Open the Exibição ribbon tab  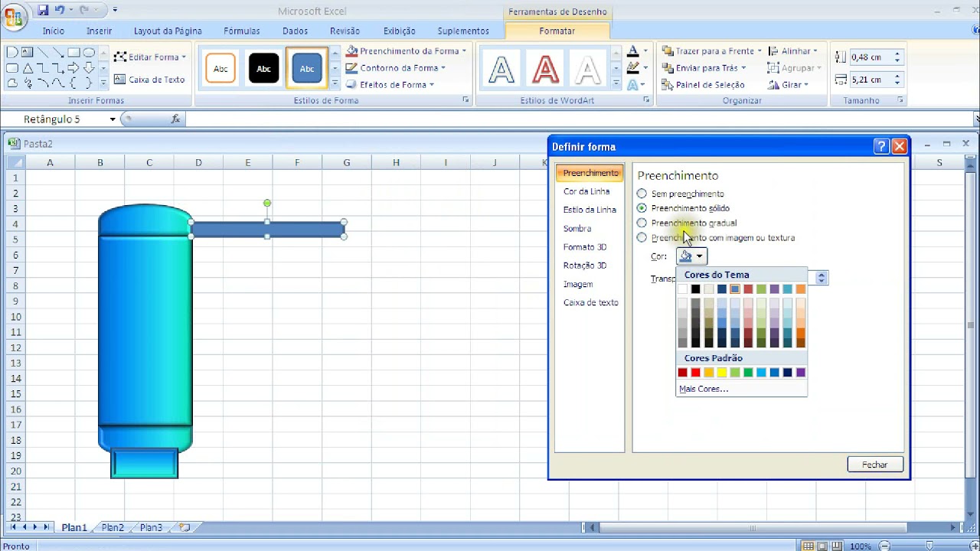coord(399,31)
